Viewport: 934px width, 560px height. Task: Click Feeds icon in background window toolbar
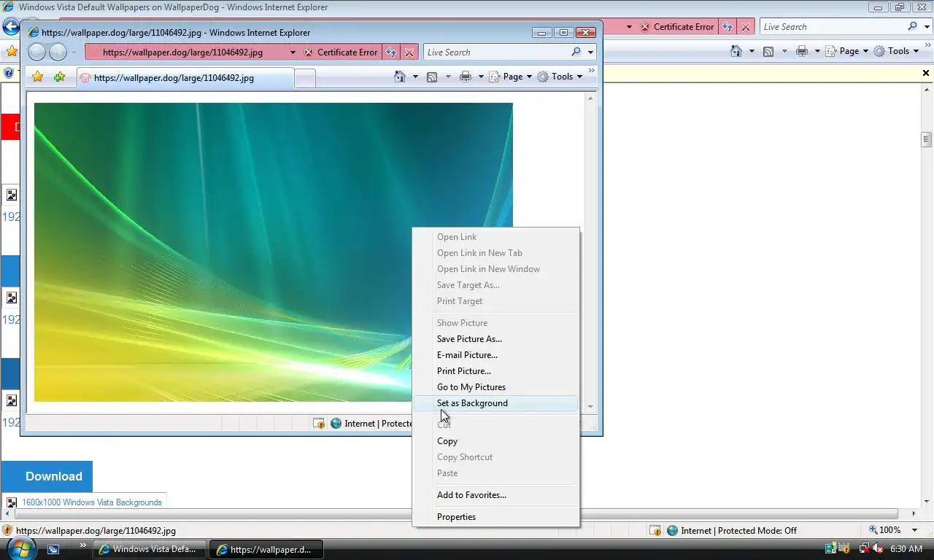point(768,51)
